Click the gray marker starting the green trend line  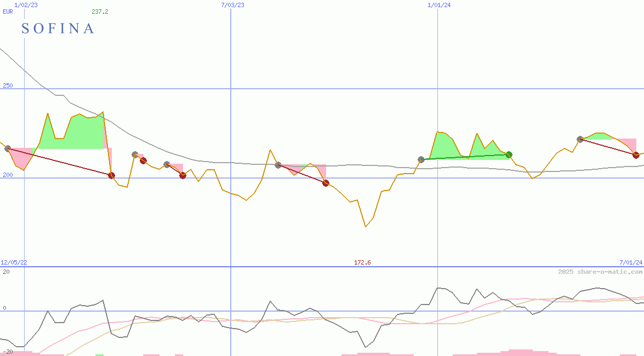point(421,160)
